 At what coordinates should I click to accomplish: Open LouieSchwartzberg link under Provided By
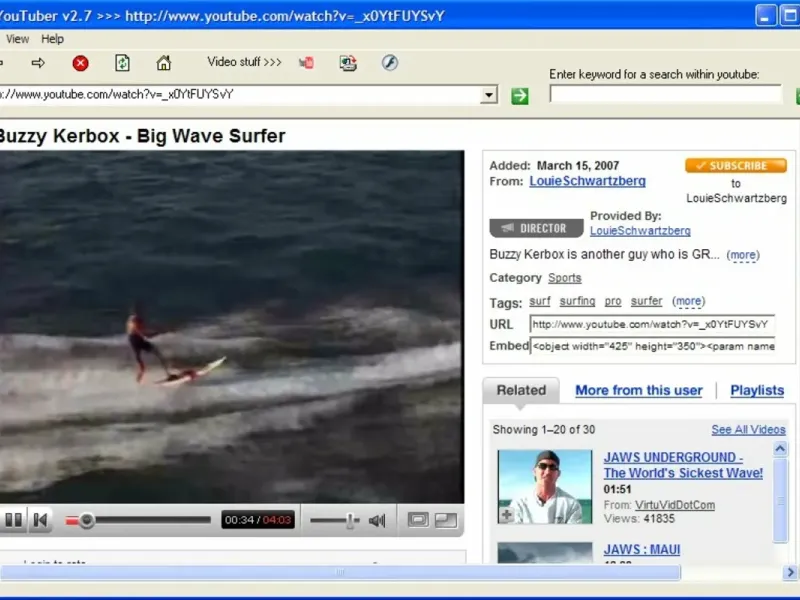point(640,231)
